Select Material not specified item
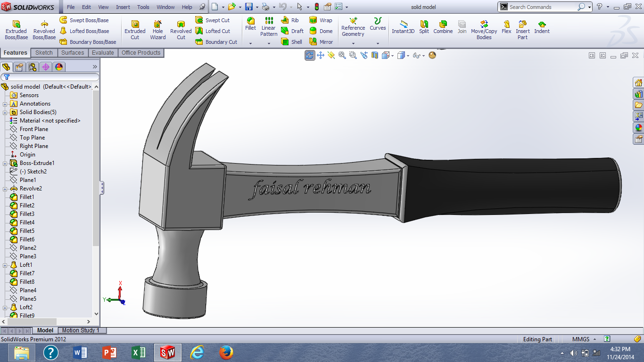Screen dimensions: 644x362 pyautogui.click(x=50, y=121)
